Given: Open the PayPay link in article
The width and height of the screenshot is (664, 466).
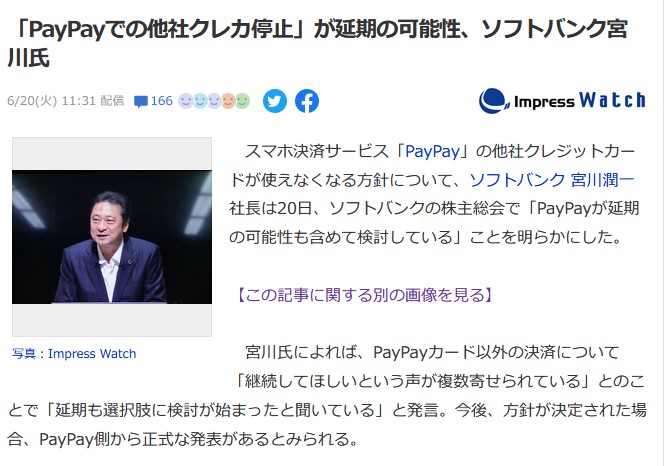Looking at the screenshot, I should click(x=432, y=151).
